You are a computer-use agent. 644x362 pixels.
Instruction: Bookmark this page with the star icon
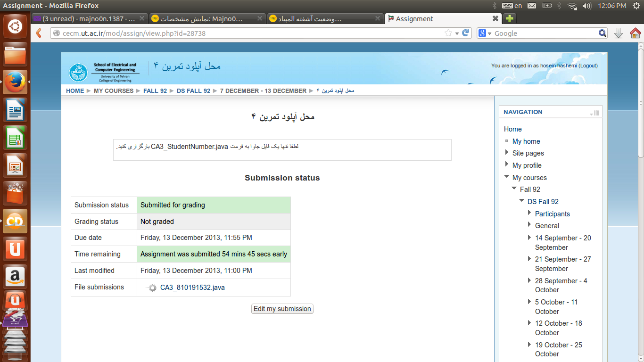448,33
